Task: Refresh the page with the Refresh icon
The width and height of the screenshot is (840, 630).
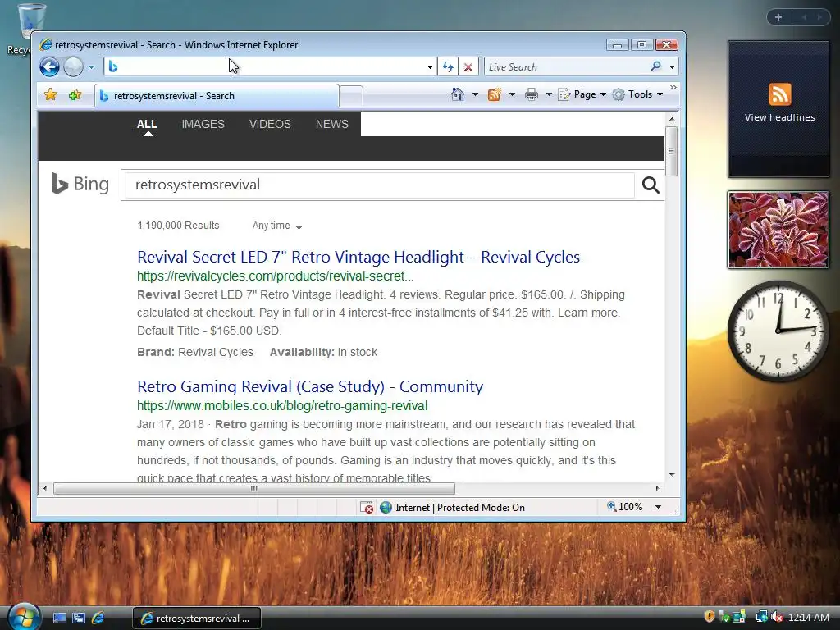Action: (448, 67)
